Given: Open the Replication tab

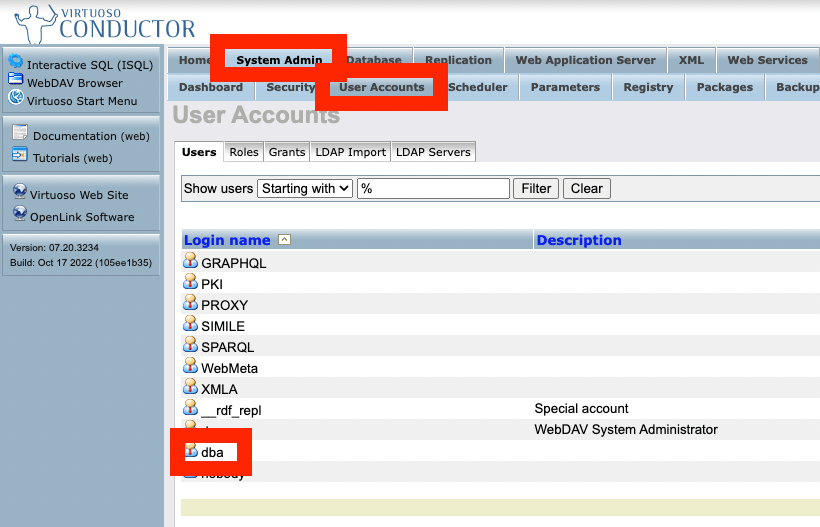Looking at the screenshot, I should [459, 60].
